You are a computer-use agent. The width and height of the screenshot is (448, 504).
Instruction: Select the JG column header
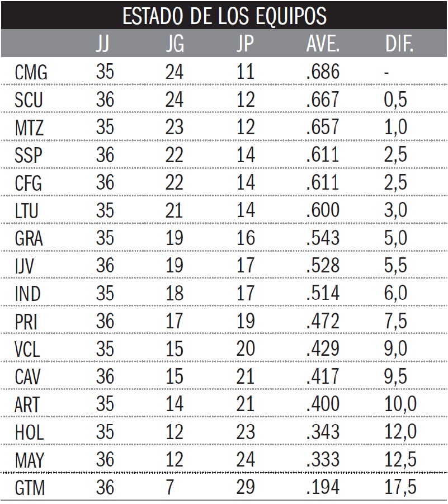tap(175, 43)
